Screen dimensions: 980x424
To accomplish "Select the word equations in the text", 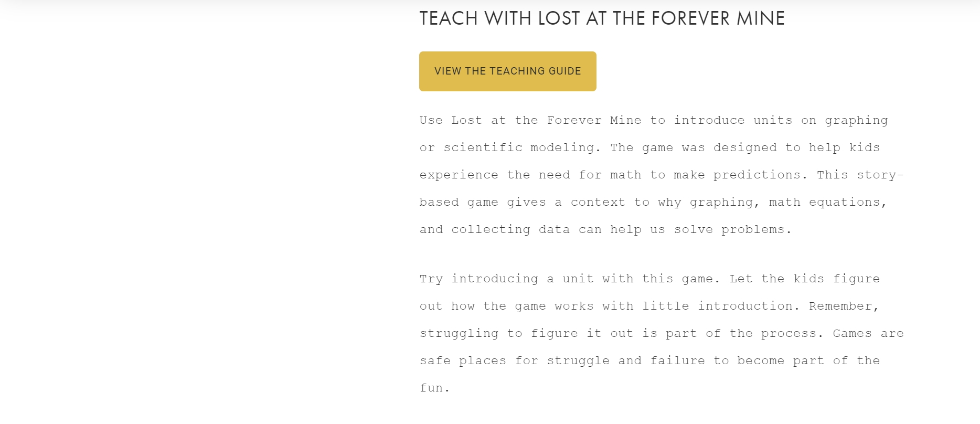I will pos(844,203).
